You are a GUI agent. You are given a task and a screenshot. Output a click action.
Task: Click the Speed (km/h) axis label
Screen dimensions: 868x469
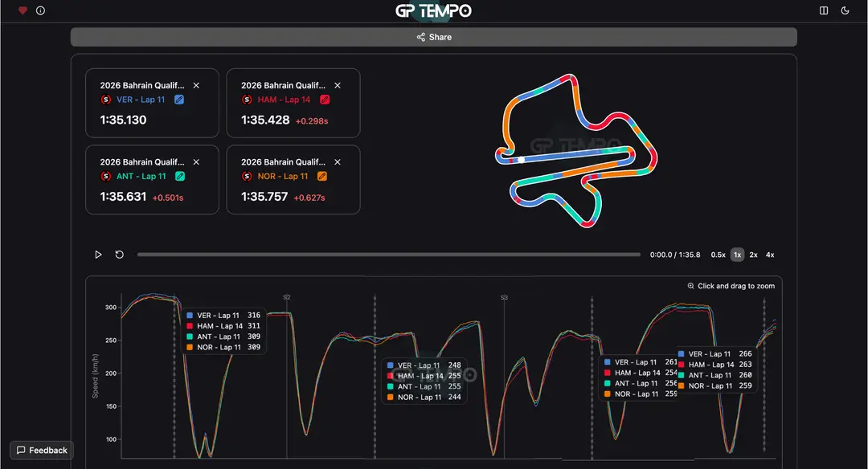coord(95,376)
